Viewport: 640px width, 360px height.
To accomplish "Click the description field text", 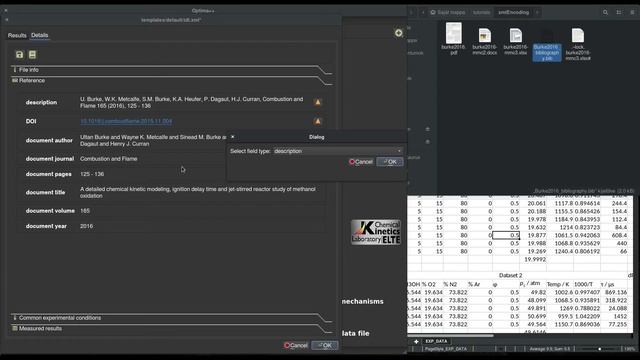I will coord(192,102).
